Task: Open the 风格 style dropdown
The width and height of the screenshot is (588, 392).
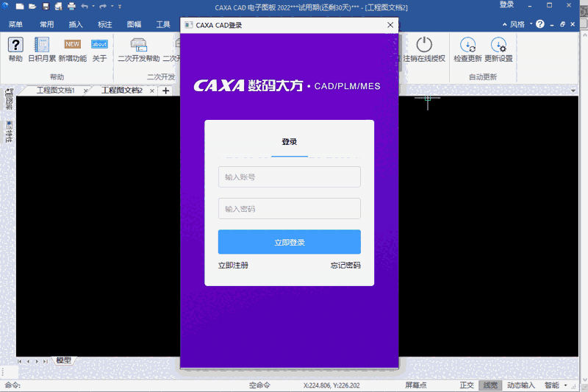Action: pos(521,24)
